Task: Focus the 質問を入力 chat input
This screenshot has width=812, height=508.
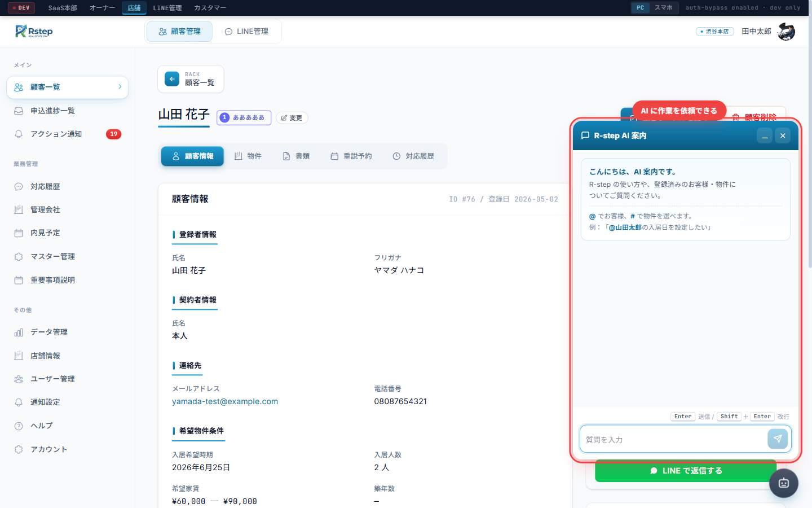Action: click(x=673, y=439)
